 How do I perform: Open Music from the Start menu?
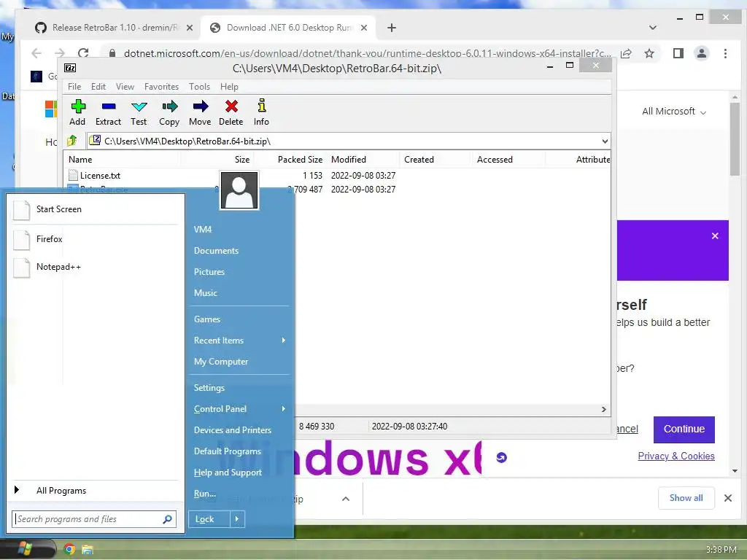(x=205, y=293)
